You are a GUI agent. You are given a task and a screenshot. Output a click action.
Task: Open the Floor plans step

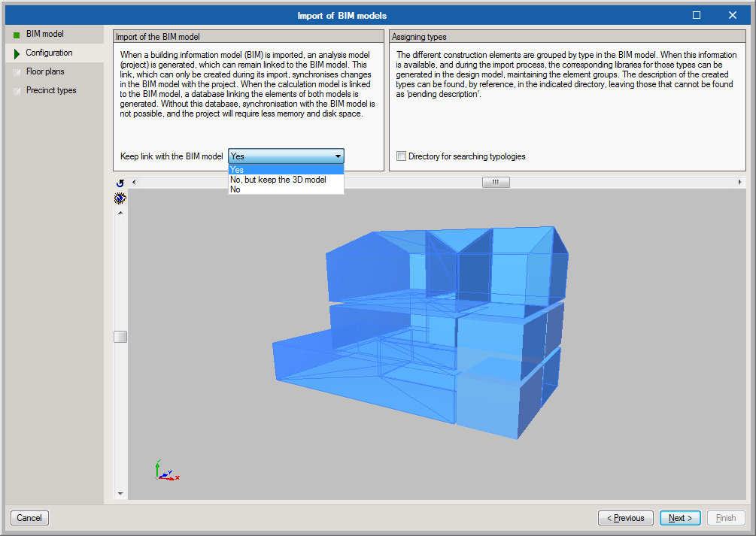click(45, 72)
